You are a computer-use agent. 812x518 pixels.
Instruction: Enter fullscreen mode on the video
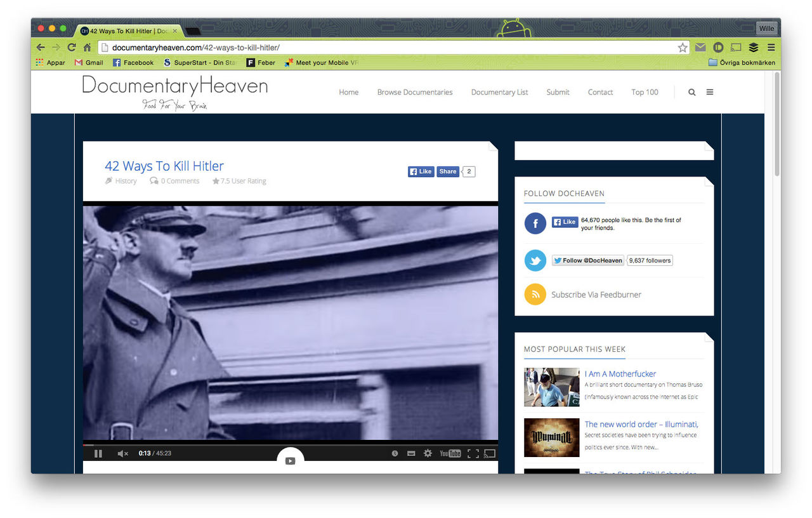pos(473,453)
